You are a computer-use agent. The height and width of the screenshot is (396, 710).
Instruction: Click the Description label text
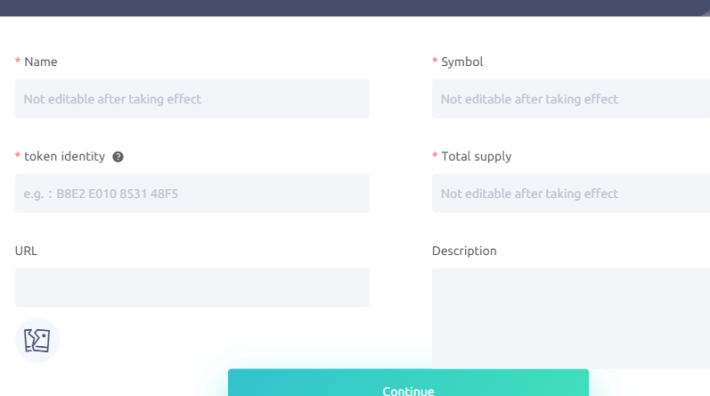click(464, 251)
